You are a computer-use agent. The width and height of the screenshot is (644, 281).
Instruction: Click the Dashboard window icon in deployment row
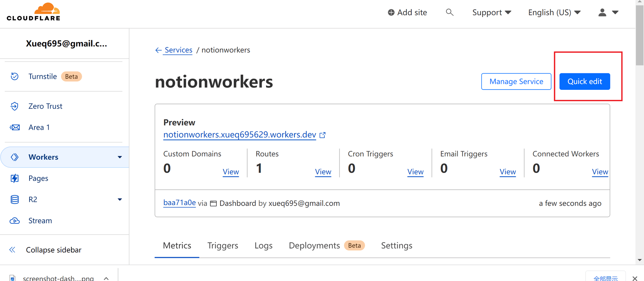pos(213,204)
